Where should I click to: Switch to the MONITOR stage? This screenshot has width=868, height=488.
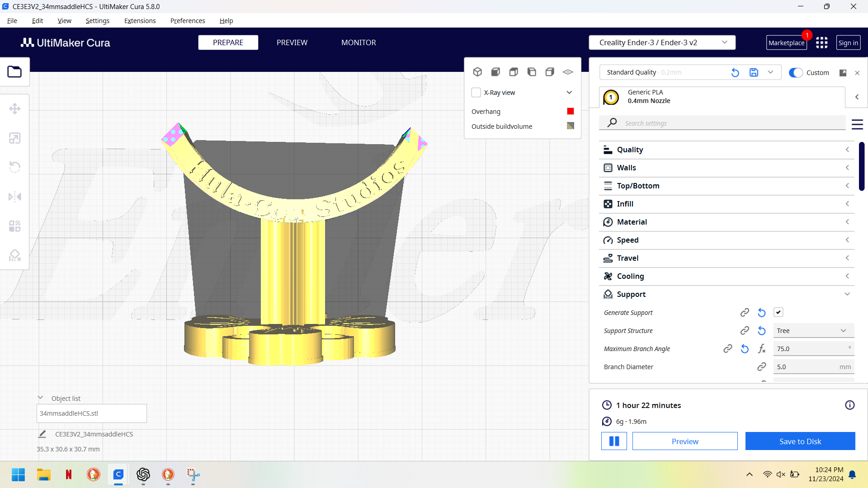tap(359, 42)
